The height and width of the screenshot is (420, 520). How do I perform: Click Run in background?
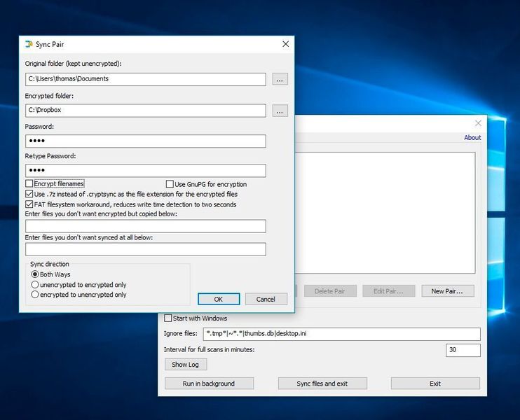[209, 384]
